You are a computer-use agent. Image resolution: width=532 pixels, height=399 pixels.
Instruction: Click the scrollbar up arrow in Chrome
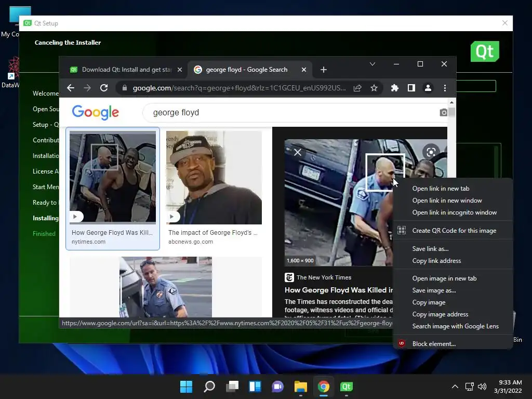(451, 102)
